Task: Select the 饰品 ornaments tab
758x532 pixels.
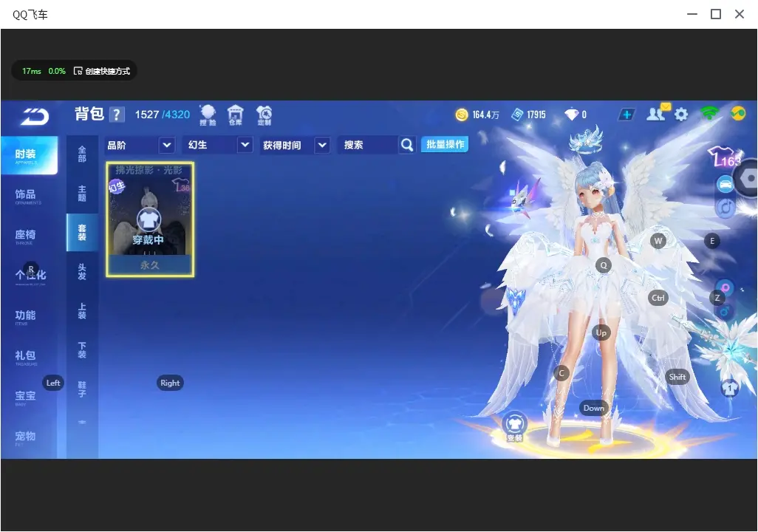Action: click(x=29, y=195)
